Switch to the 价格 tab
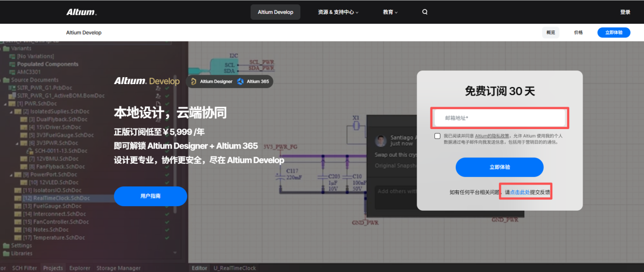 coord(579,33)
